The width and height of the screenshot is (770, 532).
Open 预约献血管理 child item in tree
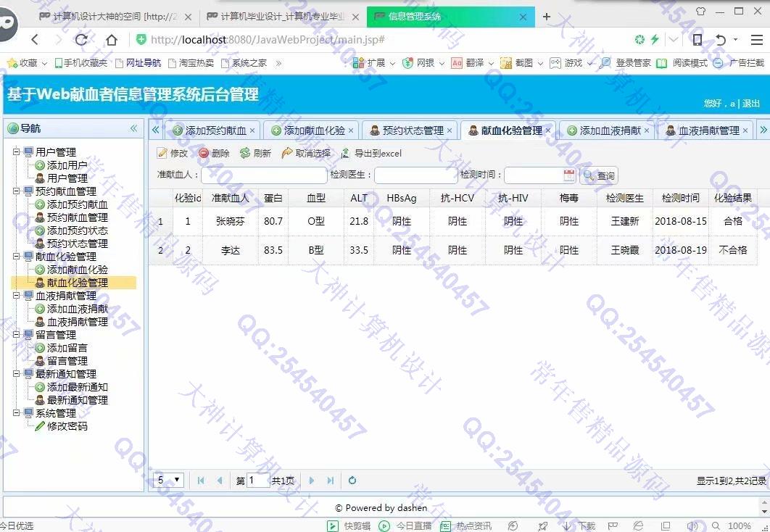[77, 217]
